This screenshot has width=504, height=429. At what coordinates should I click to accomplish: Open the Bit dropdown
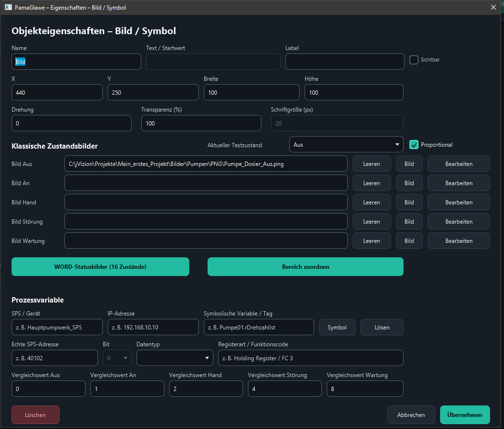click(117, 358)
